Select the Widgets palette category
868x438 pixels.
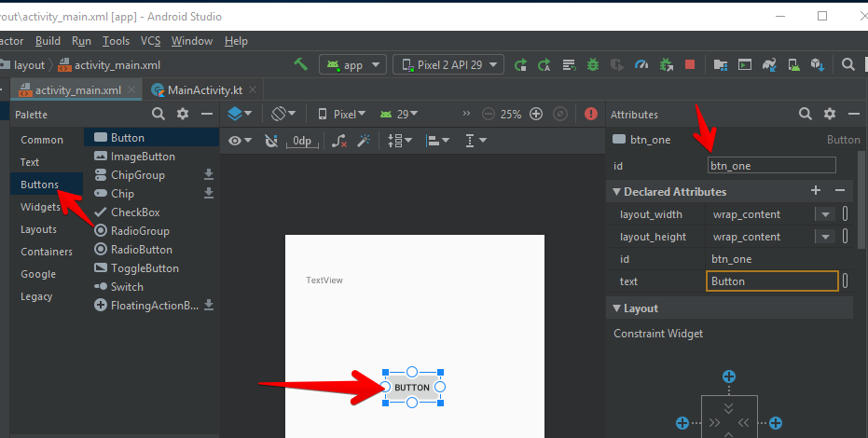pos(40,207)
